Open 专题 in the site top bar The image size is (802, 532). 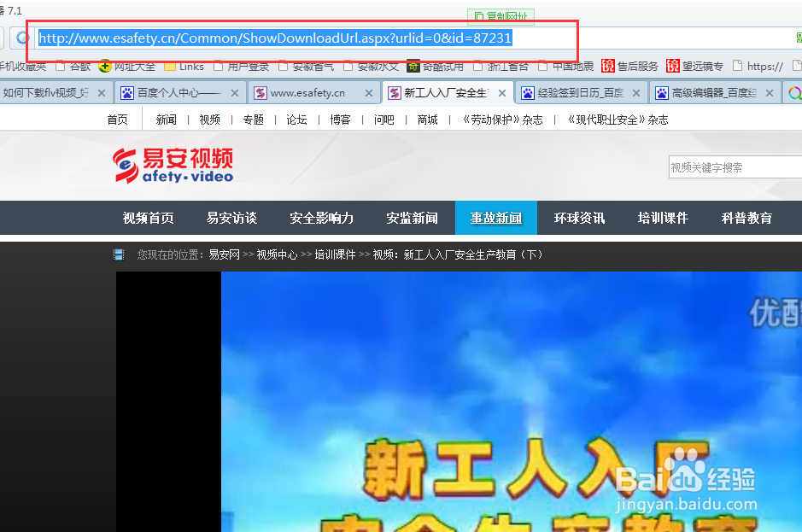(253, 120)
